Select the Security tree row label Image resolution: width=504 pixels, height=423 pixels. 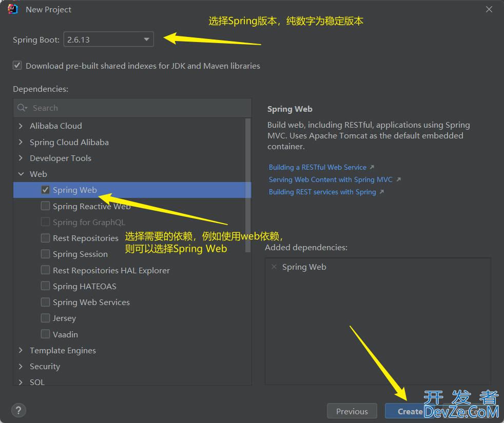point(45,367)
